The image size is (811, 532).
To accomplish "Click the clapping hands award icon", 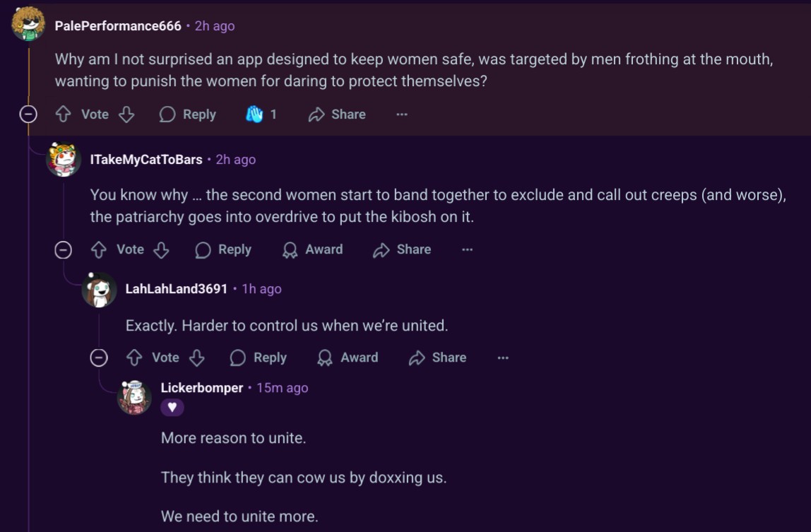I will tap(254, 114).
